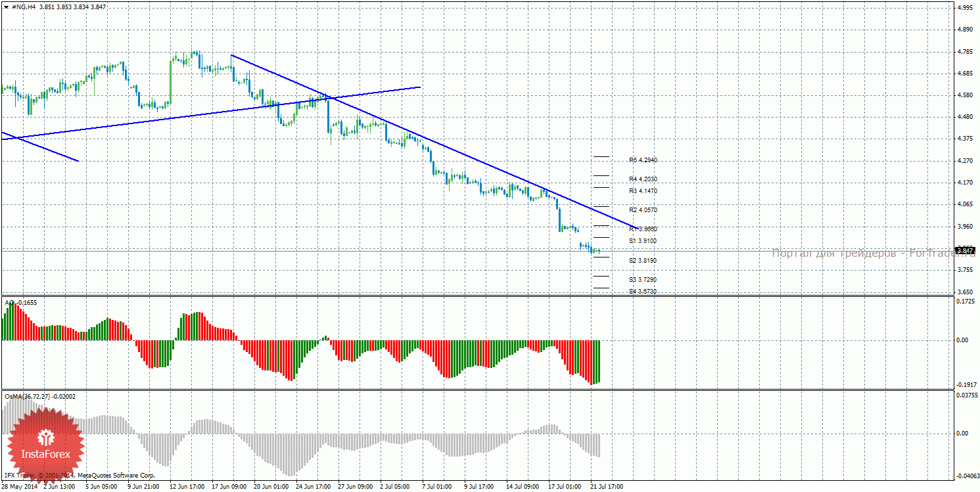Viewport: 980px width, 492px height.
Task: Click the 9 Jul 17:00 time label
Action: coord(479,487)
